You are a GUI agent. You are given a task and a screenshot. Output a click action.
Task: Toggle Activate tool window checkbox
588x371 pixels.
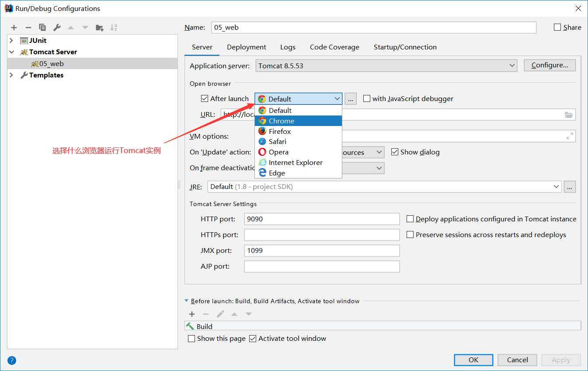point(253,338)
